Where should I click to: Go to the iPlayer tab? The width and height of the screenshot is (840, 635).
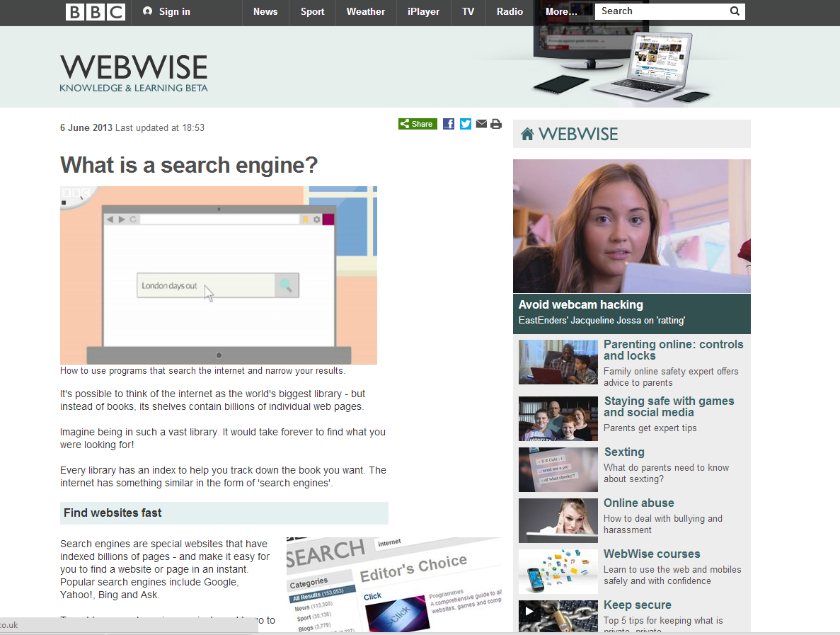click(423, 12)
